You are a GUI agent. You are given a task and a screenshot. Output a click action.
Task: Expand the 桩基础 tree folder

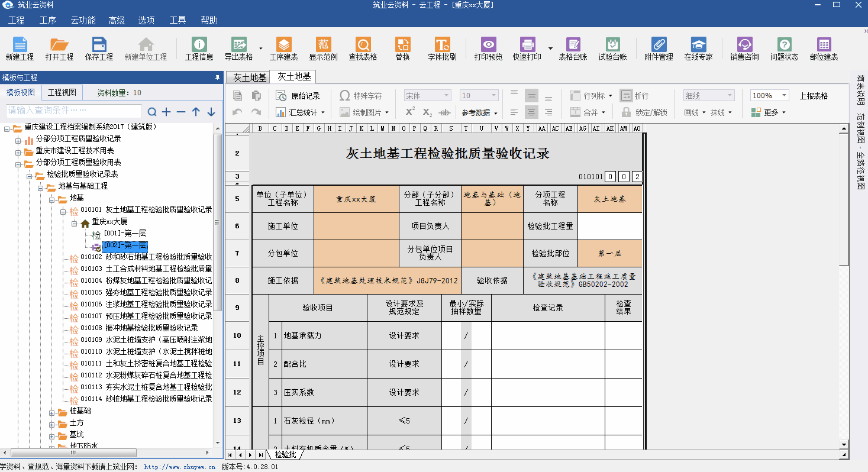click(52, 411)
